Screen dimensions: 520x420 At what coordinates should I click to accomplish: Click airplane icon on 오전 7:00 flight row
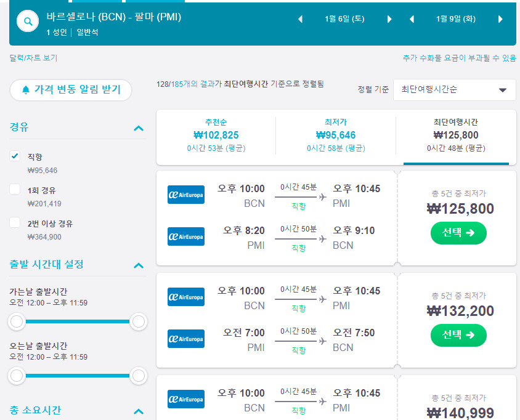click(323, 341)
